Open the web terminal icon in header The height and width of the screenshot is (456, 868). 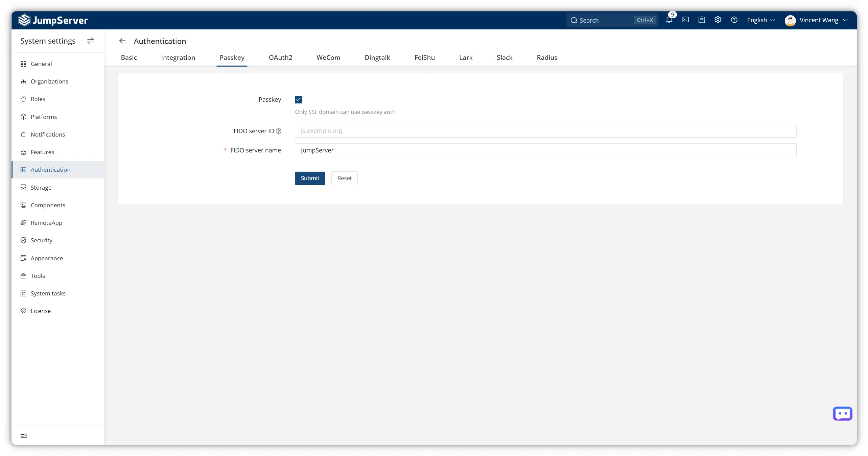click(x=685, y=20)
